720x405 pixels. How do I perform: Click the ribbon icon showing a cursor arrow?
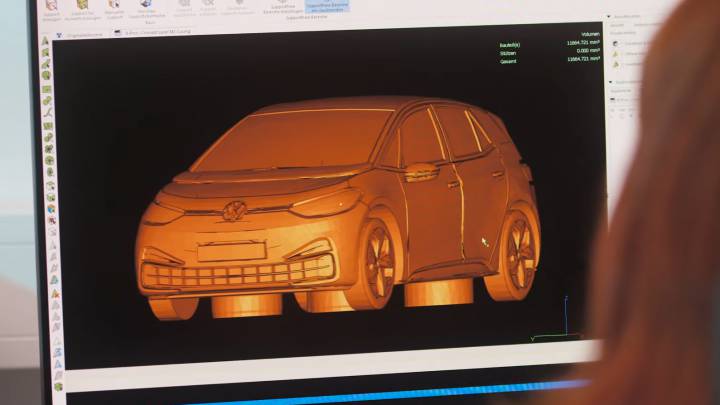[x=113, y=5]
